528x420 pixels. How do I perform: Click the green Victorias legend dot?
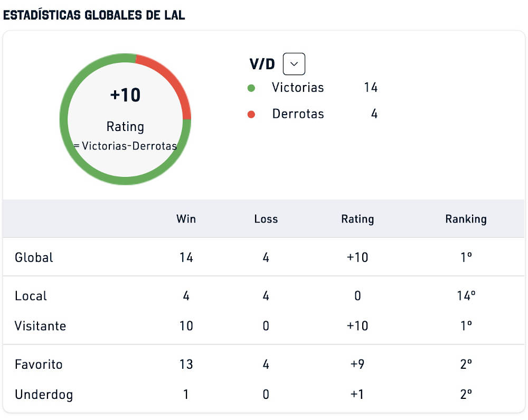tap(251, 88)
